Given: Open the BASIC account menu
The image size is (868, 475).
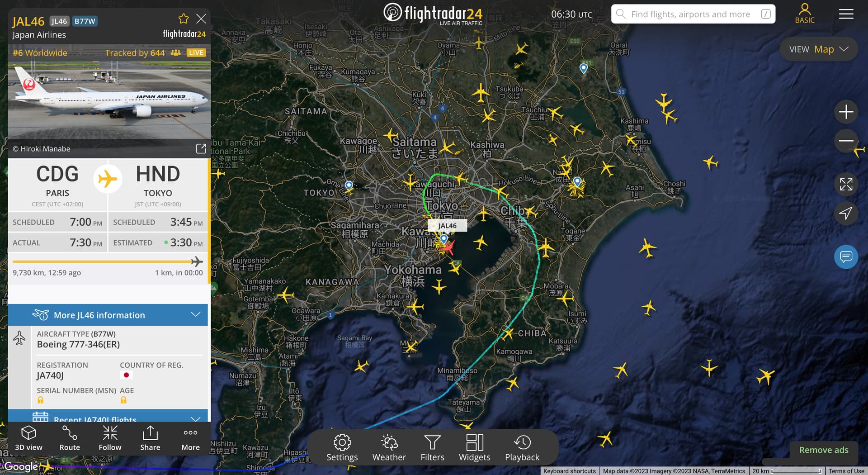Looking at the screenshot, I should point(805,14).
